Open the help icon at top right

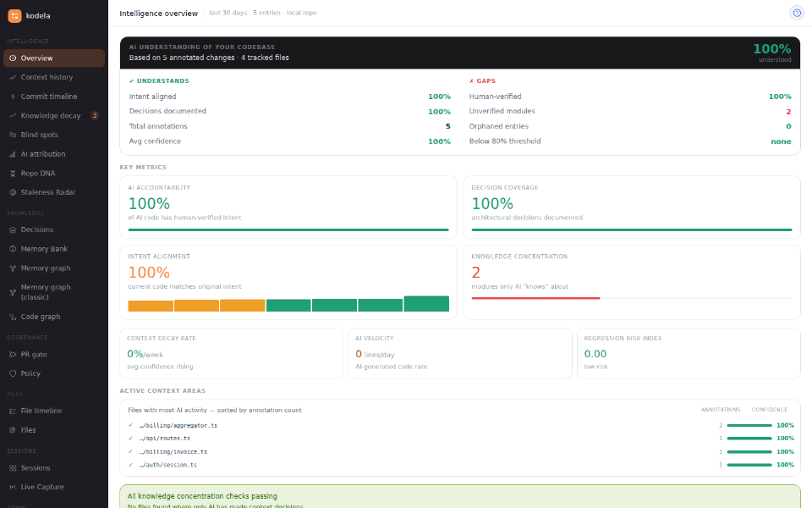pos(797,13)
